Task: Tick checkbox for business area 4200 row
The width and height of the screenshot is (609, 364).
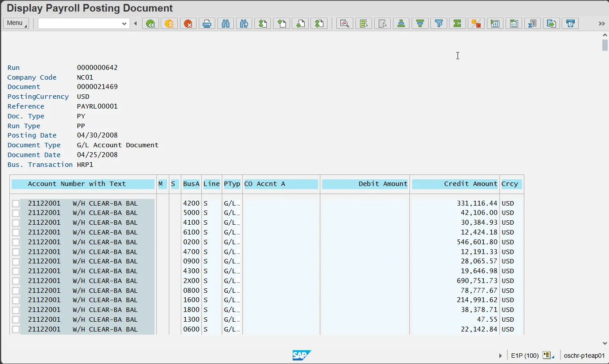Action: (16, 203)
